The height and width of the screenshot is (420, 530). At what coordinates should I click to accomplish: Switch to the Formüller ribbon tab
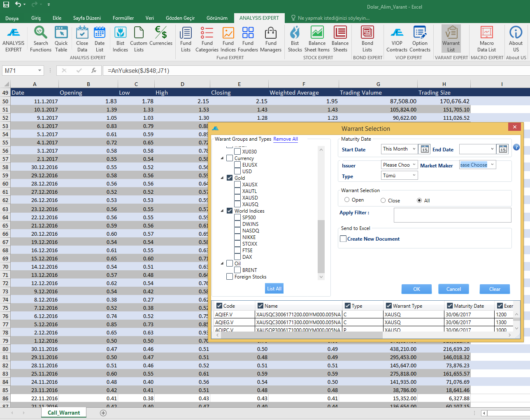(123, 18)
